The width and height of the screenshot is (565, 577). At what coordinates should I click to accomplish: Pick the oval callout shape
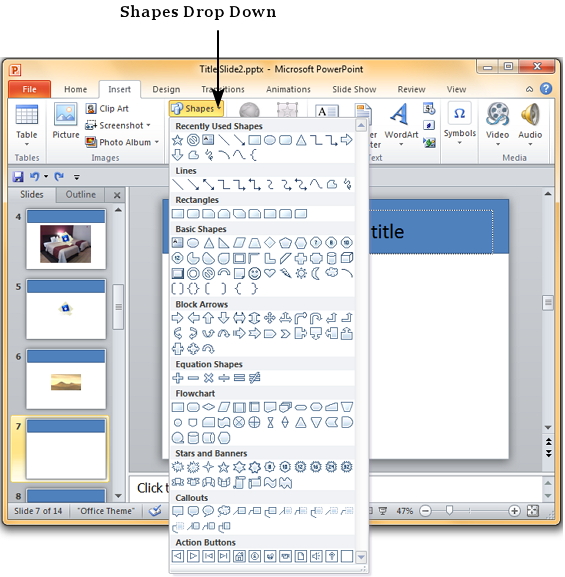(208, 511)
